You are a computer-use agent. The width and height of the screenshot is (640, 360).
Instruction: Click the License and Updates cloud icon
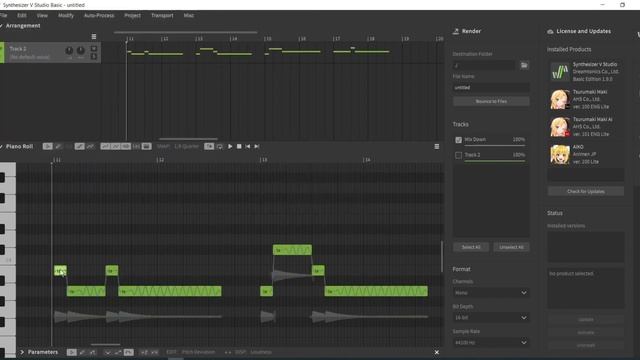point(550,31)
